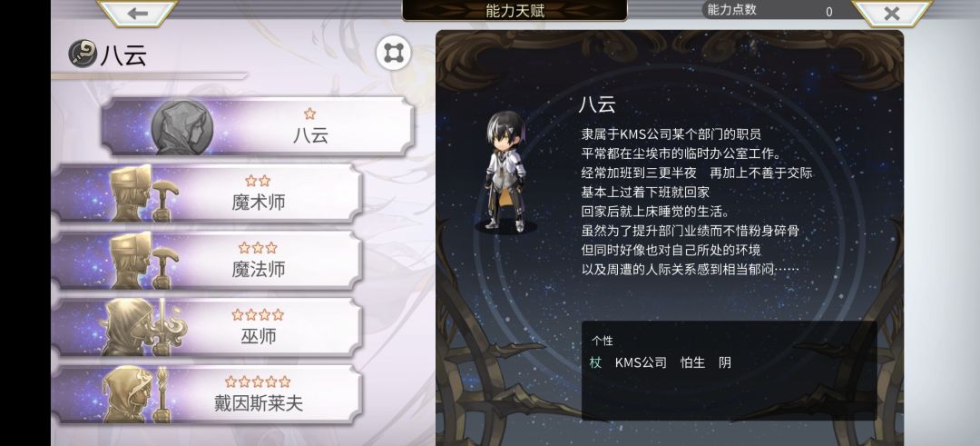Click the 能力点数 points counter
Viewport: 980px width, 446px height.
coord(771,10)
